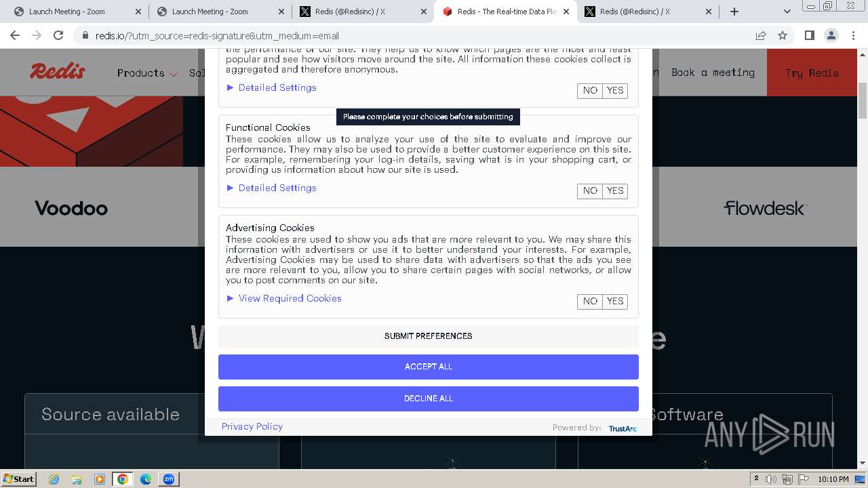Click the Source available card heading
The height and width of the screenshot is (488, 868).
pyautogui.click(x=111, y=414)
